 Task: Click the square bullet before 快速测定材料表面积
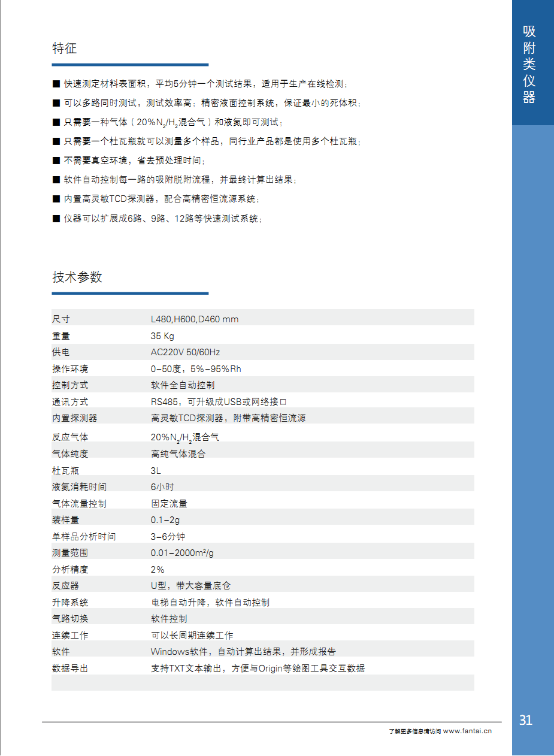pos(56,83)
